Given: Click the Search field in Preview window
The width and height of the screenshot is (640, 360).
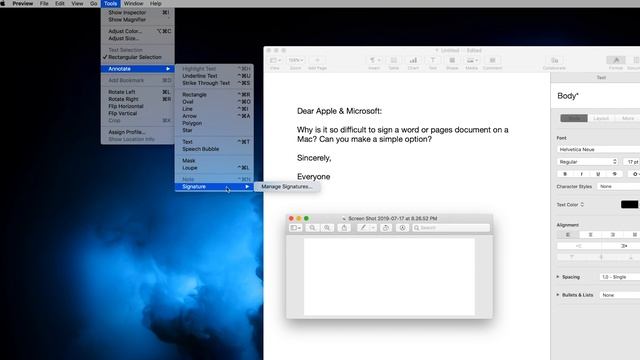Looking at the screenshot, I should pos(451,228).
